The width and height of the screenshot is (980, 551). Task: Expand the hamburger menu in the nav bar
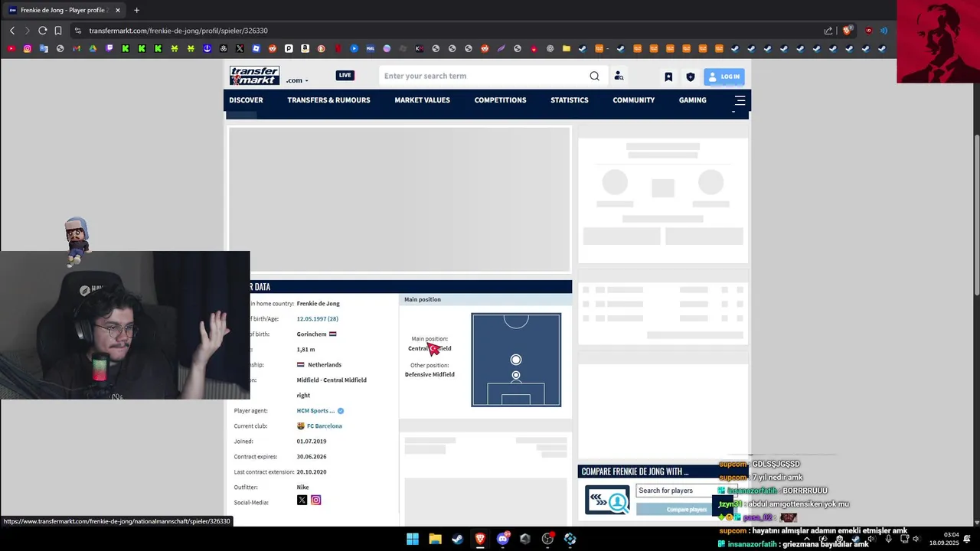(x=740, y=100)
